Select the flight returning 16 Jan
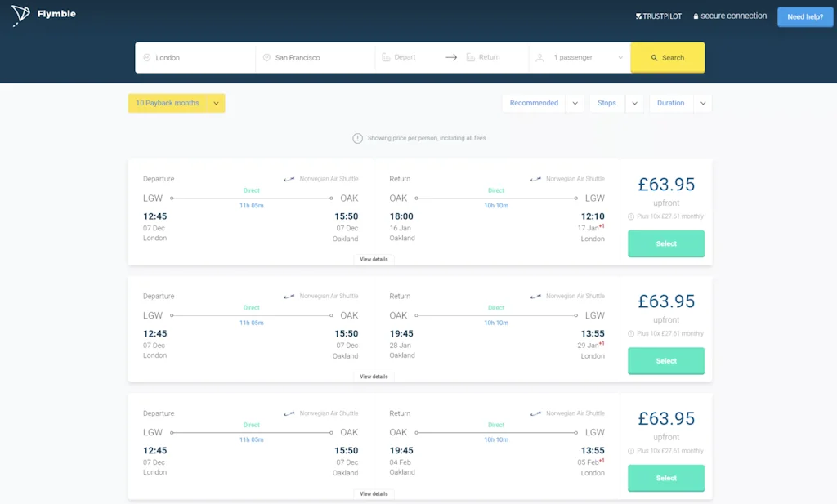This screenshot has height=504, width=837. [665, 243]
